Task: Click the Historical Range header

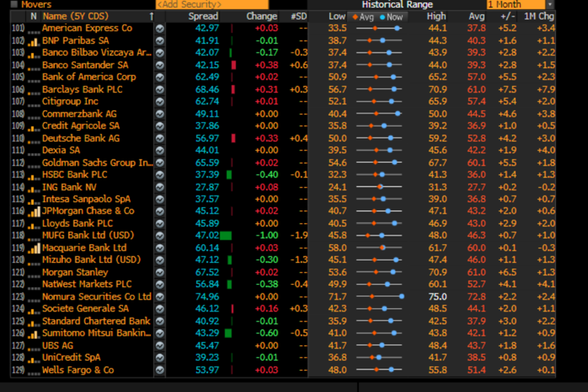Action: point(397,5)
